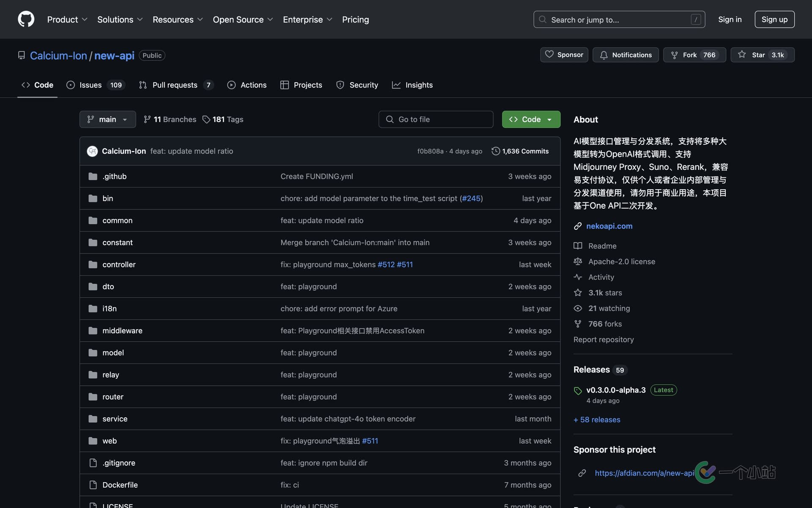The width and height of the screenshot is (812, 508).
Task: Click the history clock icon next to 1,636 Commits
Action: tap(496, 151)
